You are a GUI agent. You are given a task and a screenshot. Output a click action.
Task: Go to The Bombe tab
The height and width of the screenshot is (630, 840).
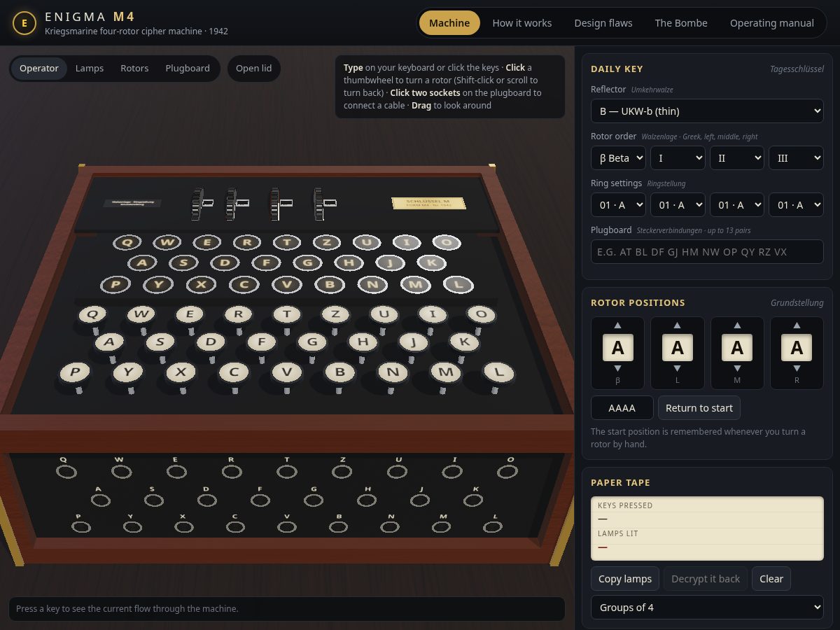[681, 23]
